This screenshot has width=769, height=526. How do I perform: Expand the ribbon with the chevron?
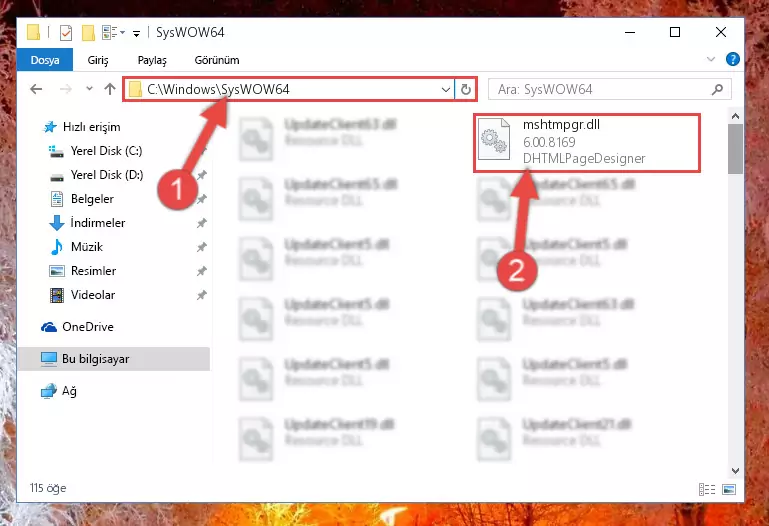[711, 59]
